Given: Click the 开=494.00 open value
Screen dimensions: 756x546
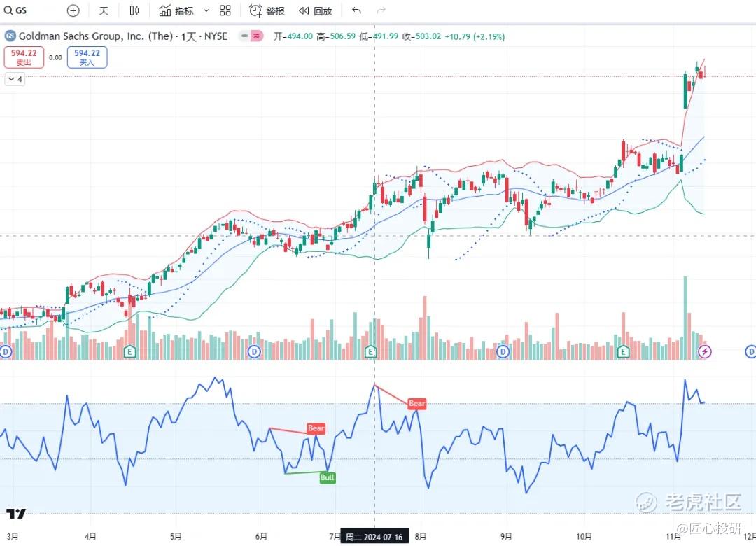Looking at the screenshot, I should (293, 36).
